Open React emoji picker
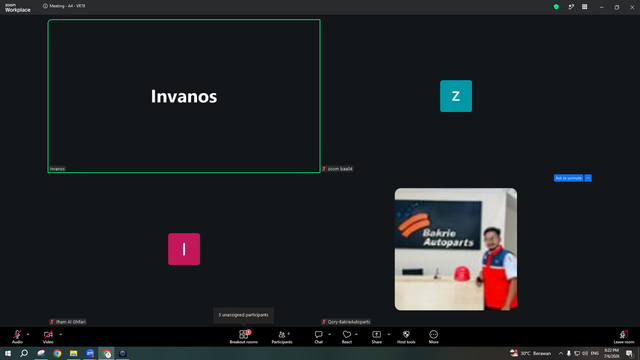The width and height of the screenshot is (640, 360). pos(347,337)
